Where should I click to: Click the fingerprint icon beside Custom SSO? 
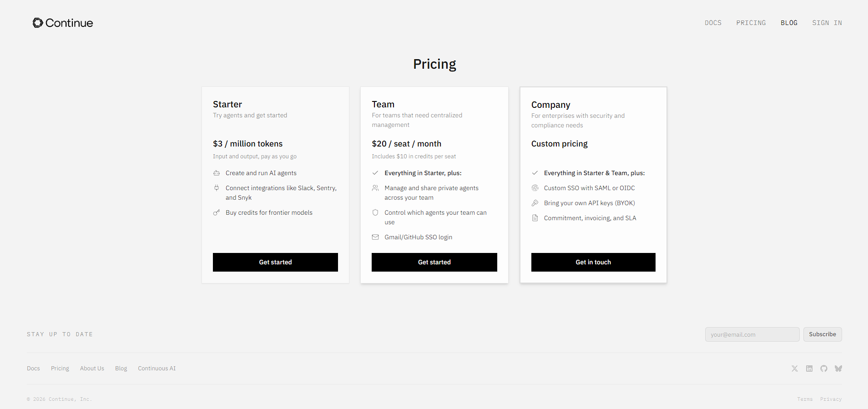535,188
